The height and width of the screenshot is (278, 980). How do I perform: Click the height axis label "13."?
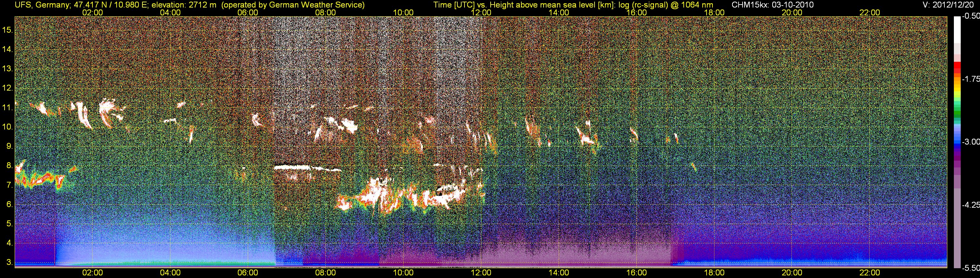tap(7, 69)
